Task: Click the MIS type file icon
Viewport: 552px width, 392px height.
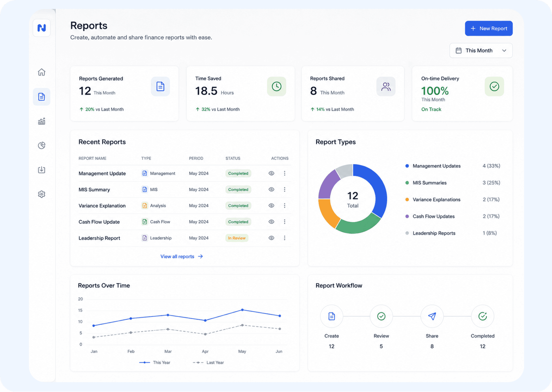Action: click(x=145, y=190)
